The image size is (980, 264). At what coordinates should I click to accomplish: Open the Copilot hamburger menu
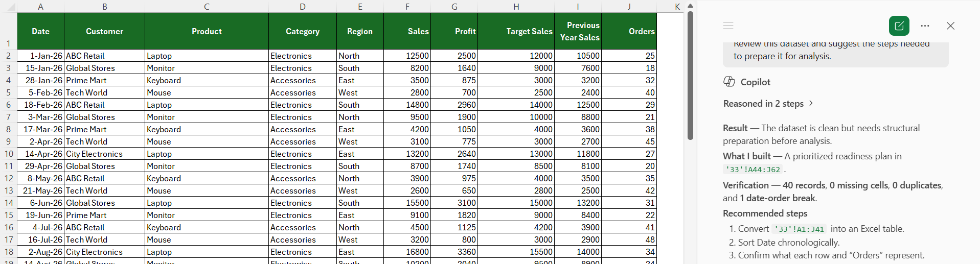click(x=728, y=26)
